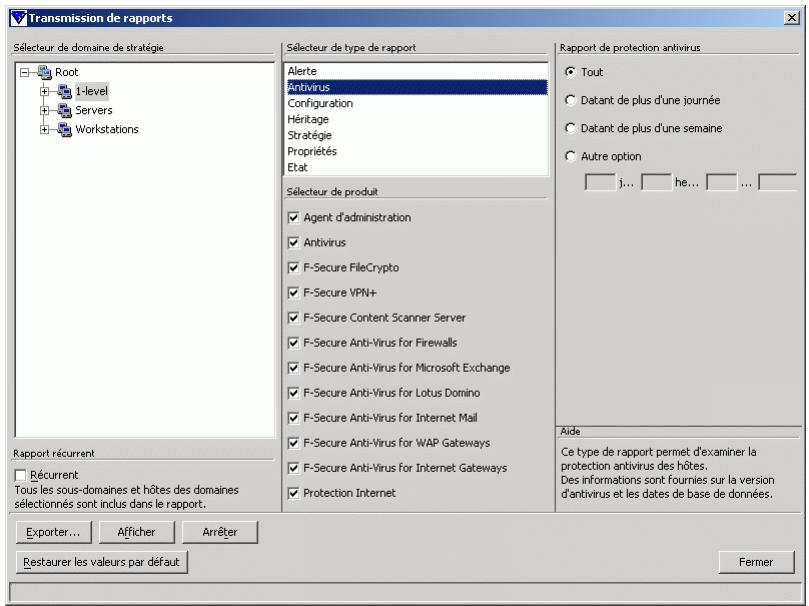Uncheck F-Secure FileCrypto checkbox

pyautogui.click(x=294, y=268)
